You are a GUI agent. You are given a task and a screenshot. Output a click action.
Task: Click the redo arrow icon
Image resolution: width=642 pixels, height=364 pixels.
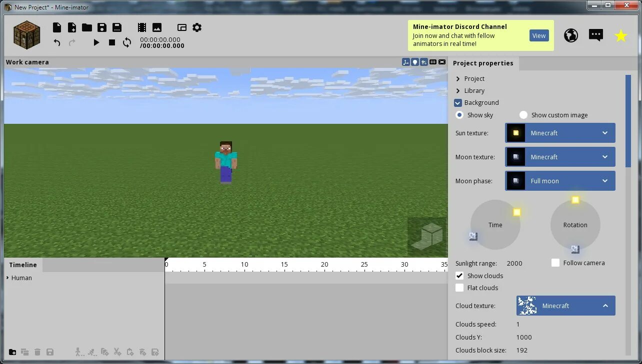click(x=72, y=42)
